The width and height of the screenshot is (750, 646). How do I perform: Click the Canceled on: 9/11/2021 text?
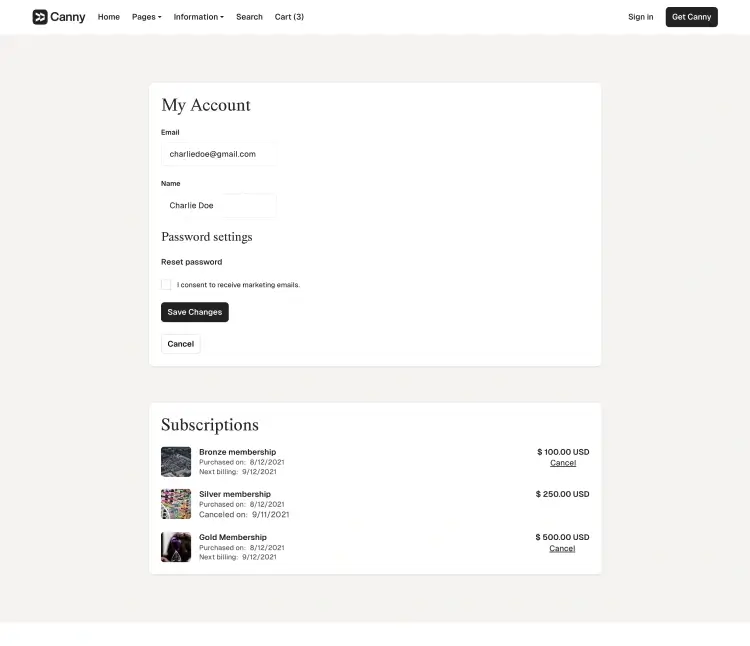point(244,515)
